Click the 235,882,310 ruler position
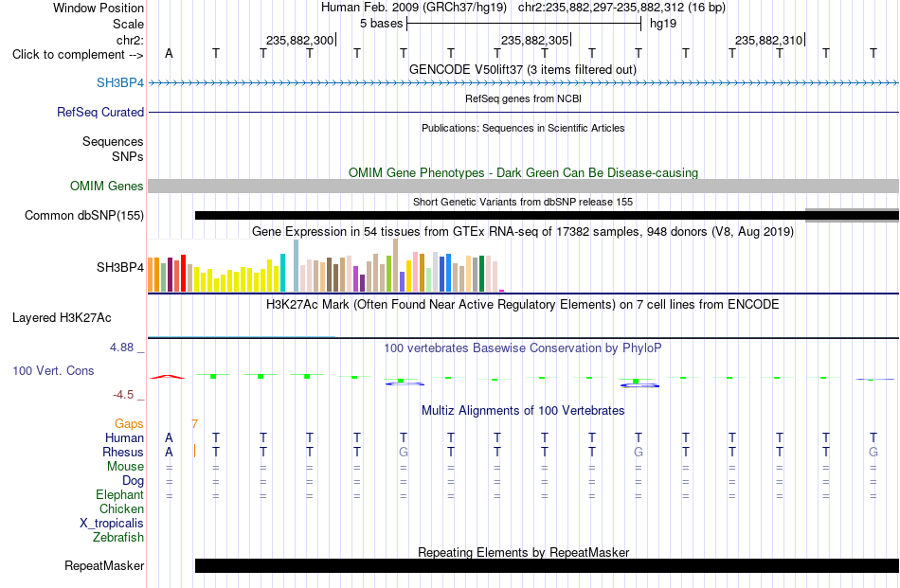 [x=769, y=40]
